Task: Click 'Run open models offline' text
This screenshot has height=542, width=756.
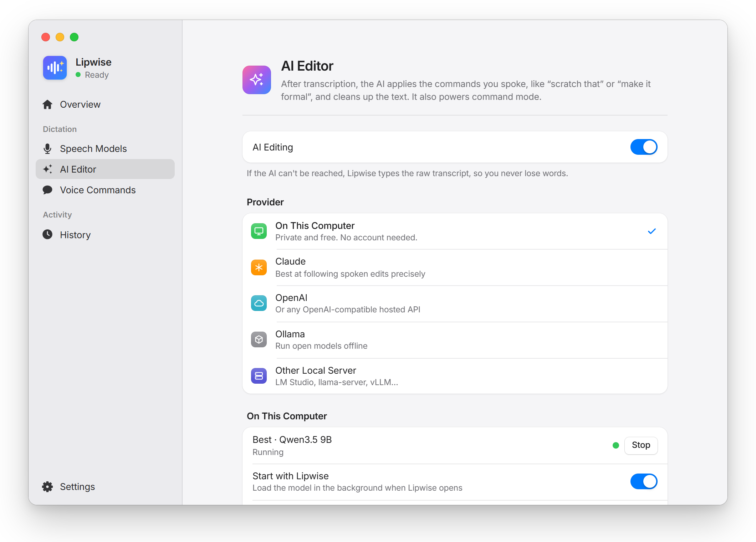Action: (x=321, y=346)
